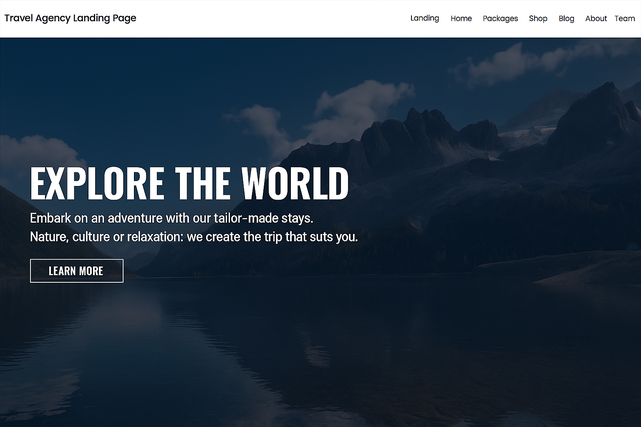641x427 pixels.
Task: Navigate to the Team nav link
Action: tap(624, 19)
